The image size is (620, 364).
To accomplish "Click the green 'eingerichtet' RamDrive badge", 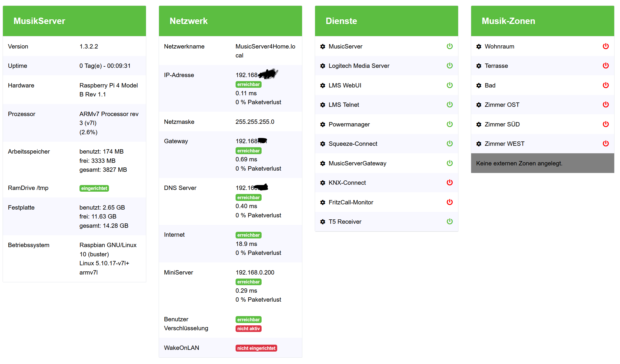I will pyautogui.click(x=94, y=188).
